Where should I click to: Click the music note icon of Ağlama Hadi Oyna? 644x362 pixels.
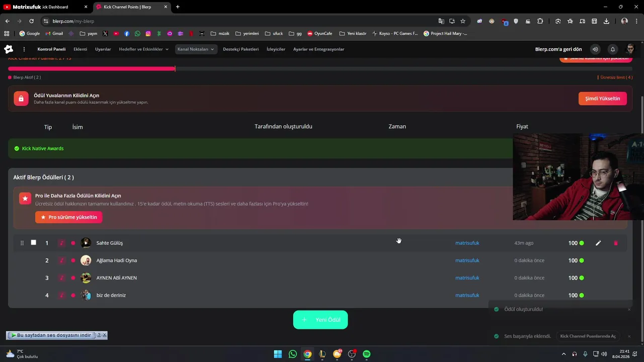click(62, 260)
